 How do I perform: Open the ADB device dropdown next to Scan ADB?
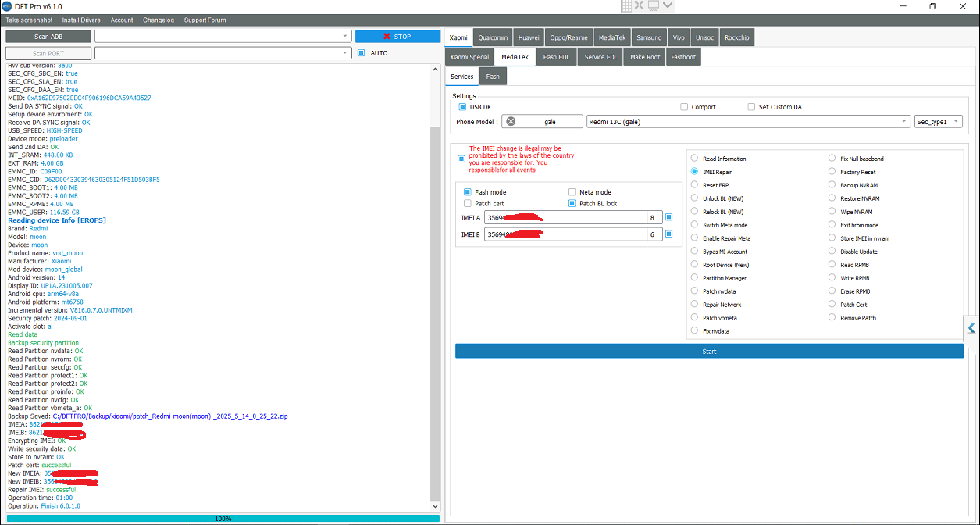point(223,36)
